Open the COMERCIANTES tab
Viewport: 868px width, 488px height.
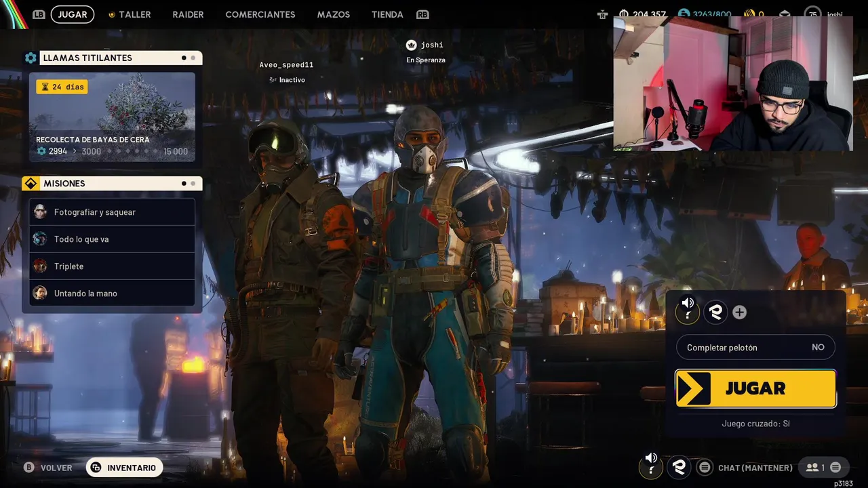(x=260, y=14)
